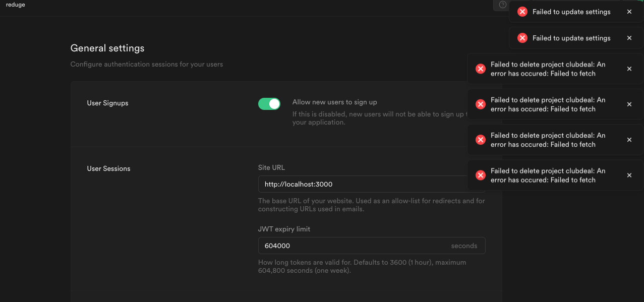
Task: Close the second 'Failed to update settings' toast
Action: point(629,38)
